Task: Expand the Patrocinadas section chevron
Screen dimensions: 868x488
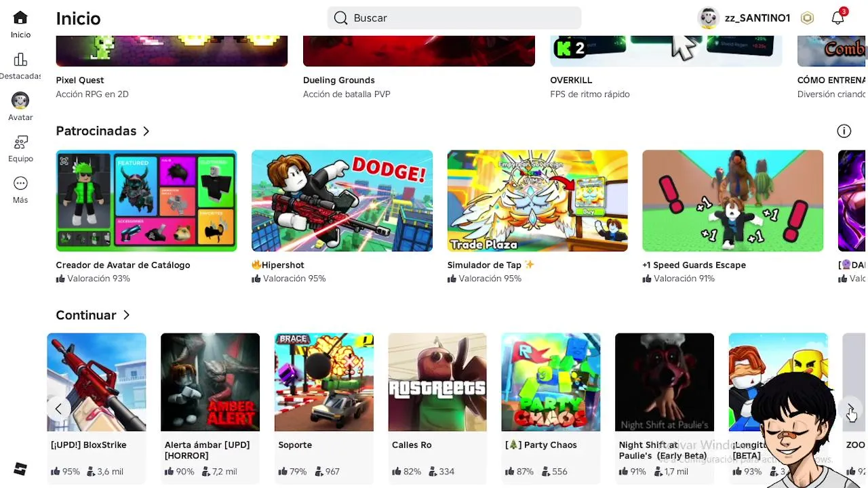Action: (146, 131)
